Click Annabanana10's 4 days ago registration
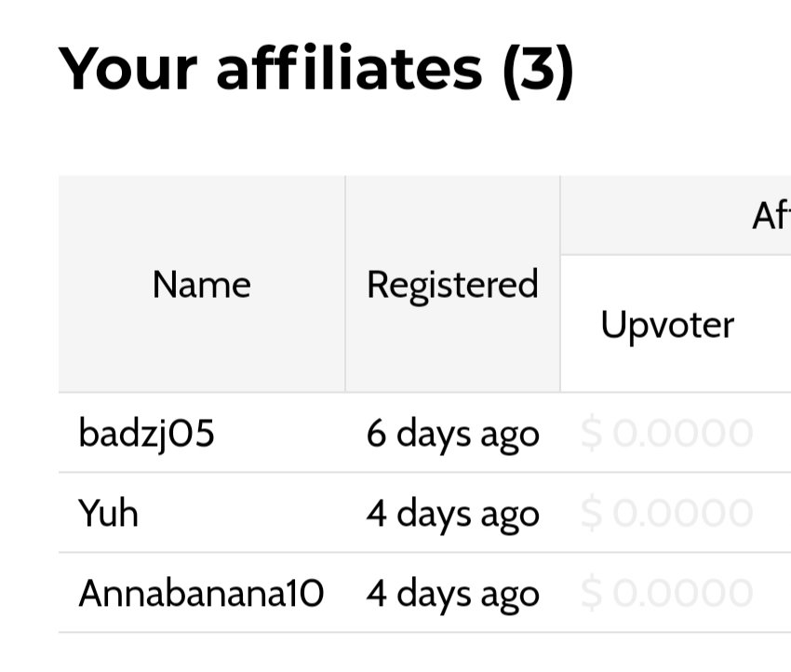791x672 pixels. coord(453,595)
